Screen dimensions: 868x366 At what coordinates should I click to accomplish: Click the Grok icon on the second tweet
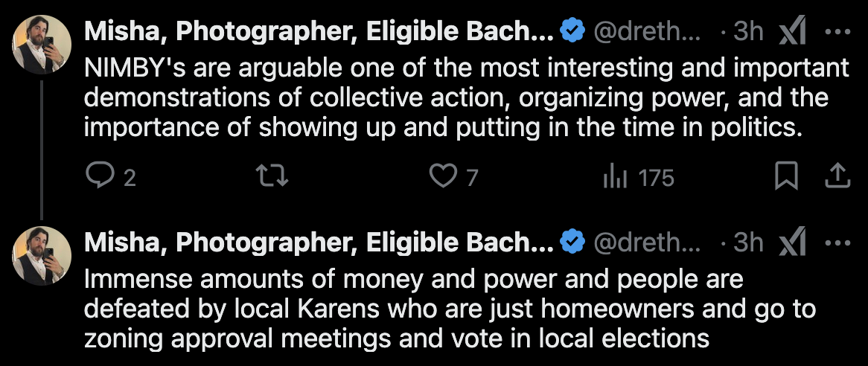click(791, 242)
